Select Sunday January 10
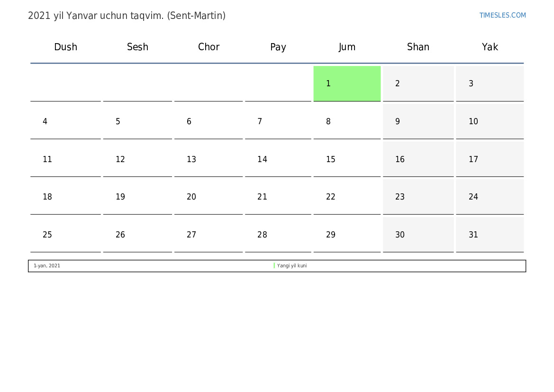This screenshot has height=392, width=554. [x=490, y=121]
